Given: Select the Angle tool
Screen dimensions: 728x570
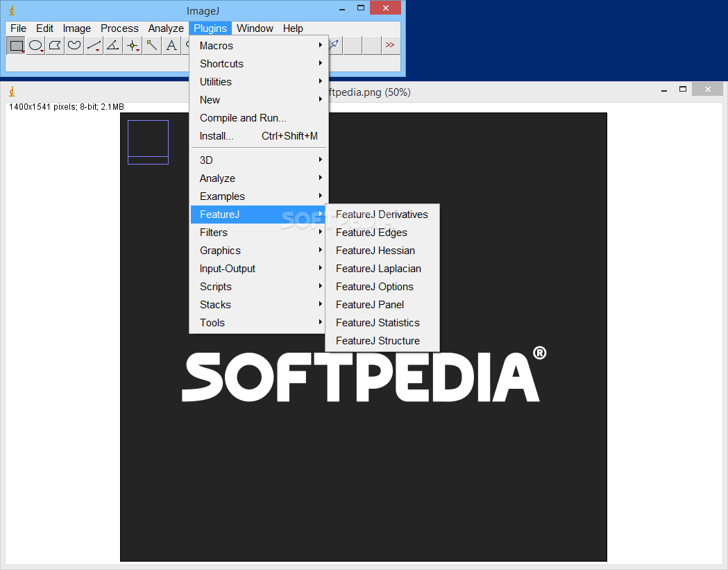Looking at the screenshot, I should click(x=113, y=46).
